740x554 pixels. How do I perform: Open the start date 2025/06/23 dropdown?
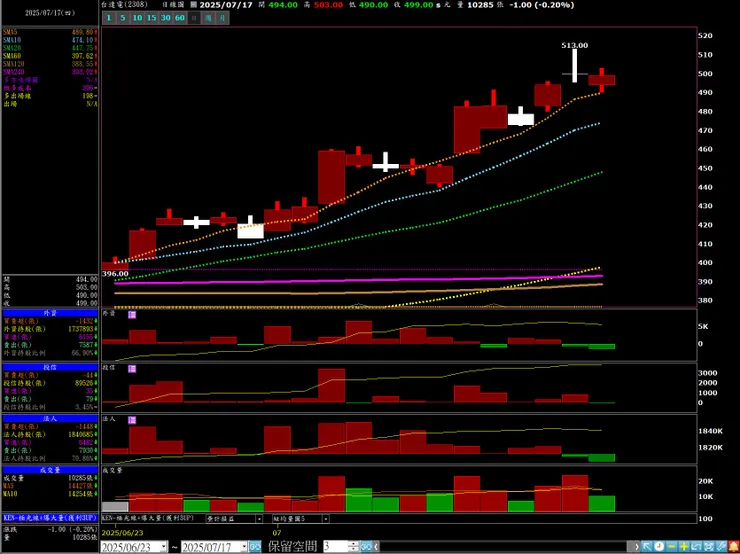coord(164,547)
